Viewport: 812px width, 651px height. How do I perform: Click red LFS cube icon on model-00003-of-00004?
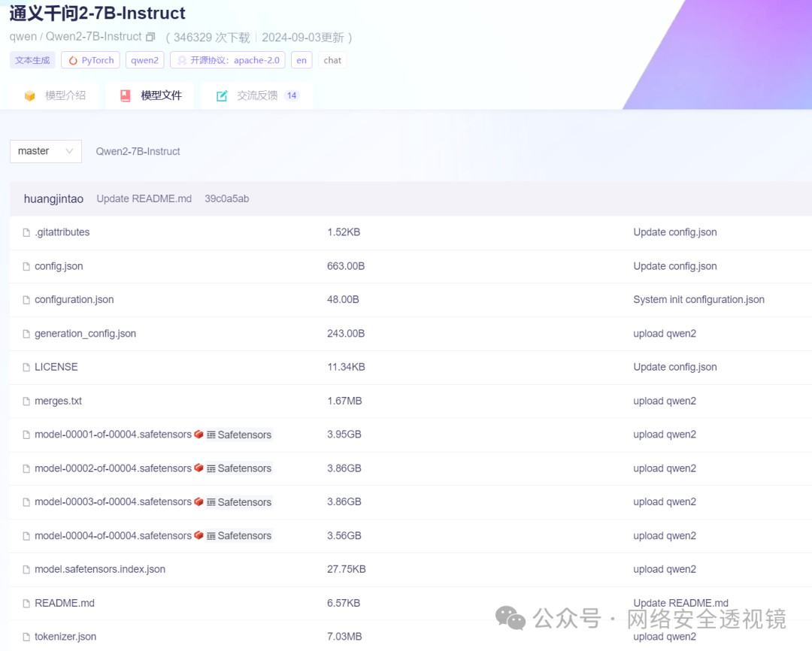pos(198,501)
